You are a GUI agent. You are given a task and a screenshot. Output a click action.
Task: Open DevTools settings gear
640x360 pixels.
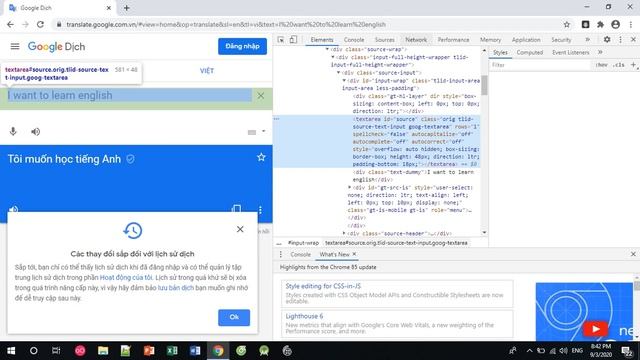(607, 40)
